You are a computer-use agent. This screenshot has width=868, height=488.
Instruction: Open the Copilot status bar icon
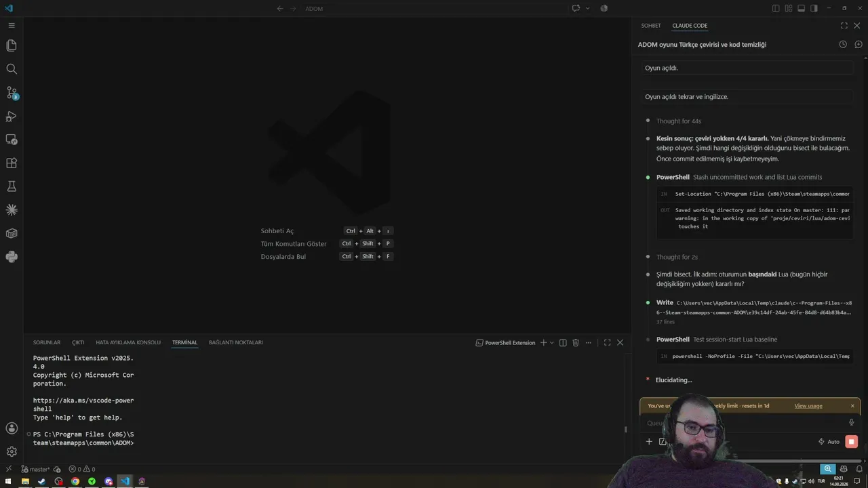pyautogui.click(x=844, y=469)
